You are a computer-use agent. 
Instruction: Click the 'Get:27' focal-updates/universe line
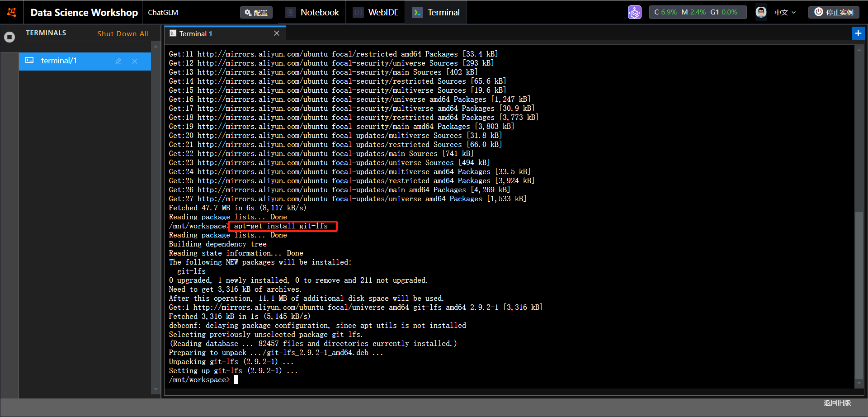[x=348, y=199]
